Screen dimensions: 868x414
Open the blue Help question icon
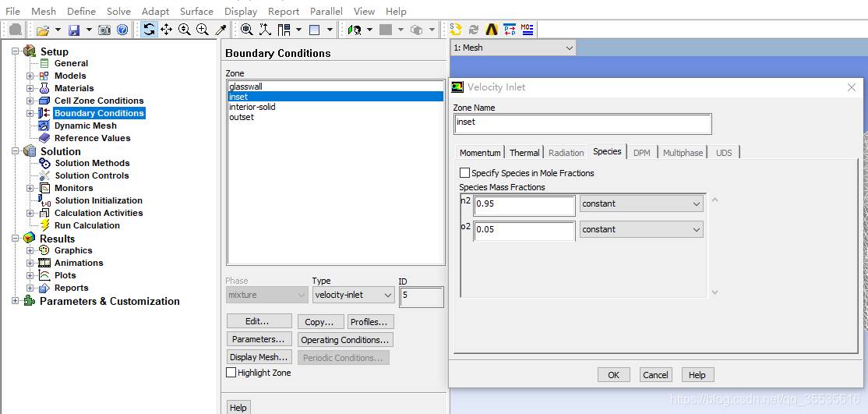(122, 30)
